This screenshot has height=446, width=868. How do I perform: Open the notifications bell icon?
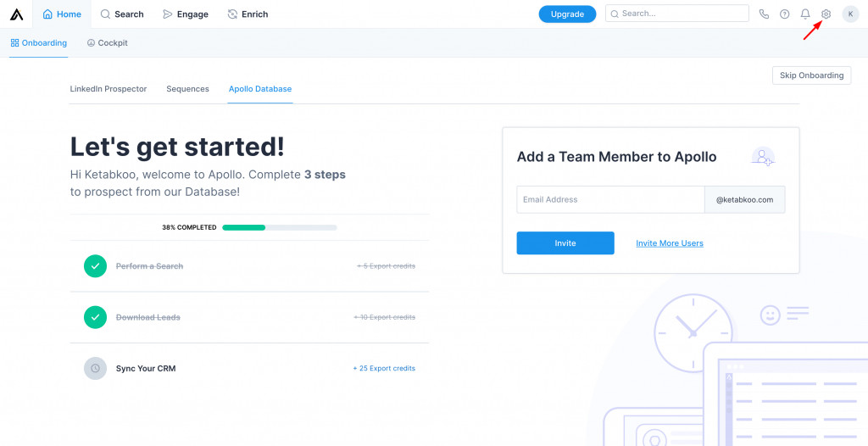[805, 14]
